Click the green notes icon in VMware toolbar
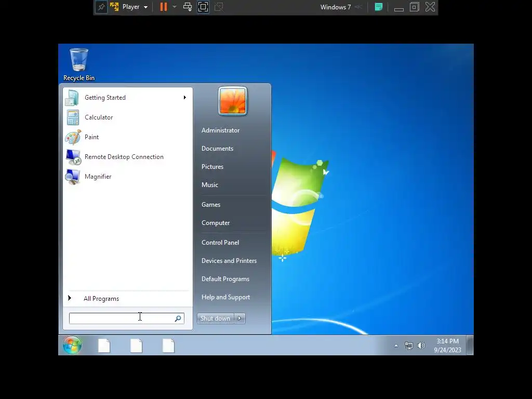Screen dimensions: 532x399 pos(379,7)
